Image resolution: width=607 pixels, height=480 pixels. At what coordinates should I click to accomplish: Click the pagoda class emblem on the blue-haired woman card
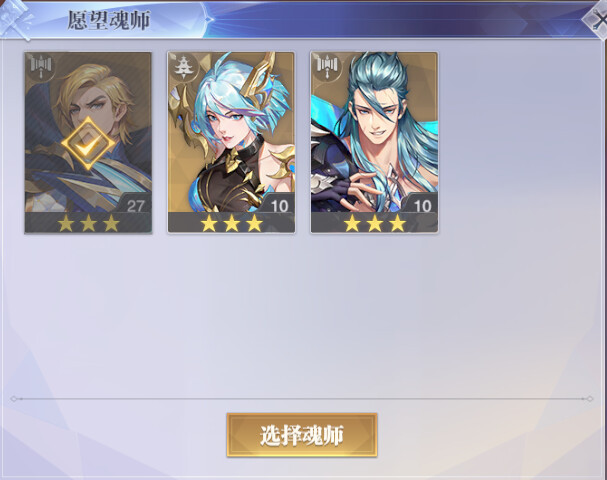click(183, 68)
